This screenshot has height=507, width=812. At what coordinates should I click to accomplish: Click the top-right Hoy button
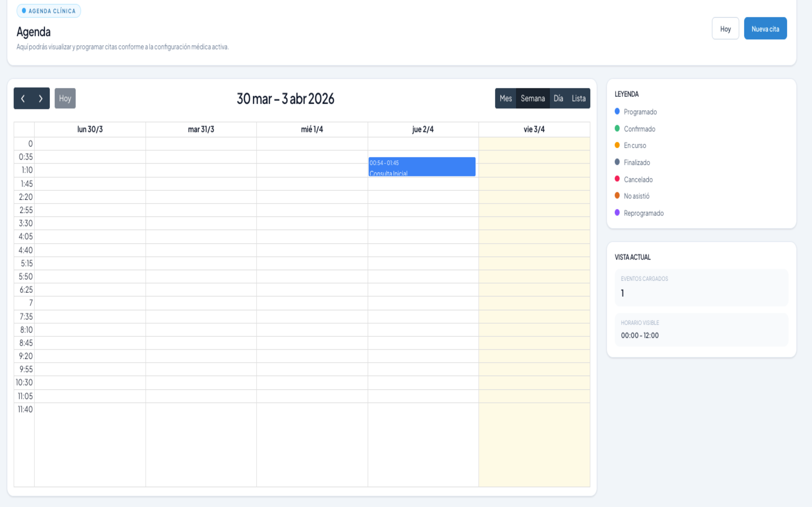pyautogui.click(x=725, y=28)
